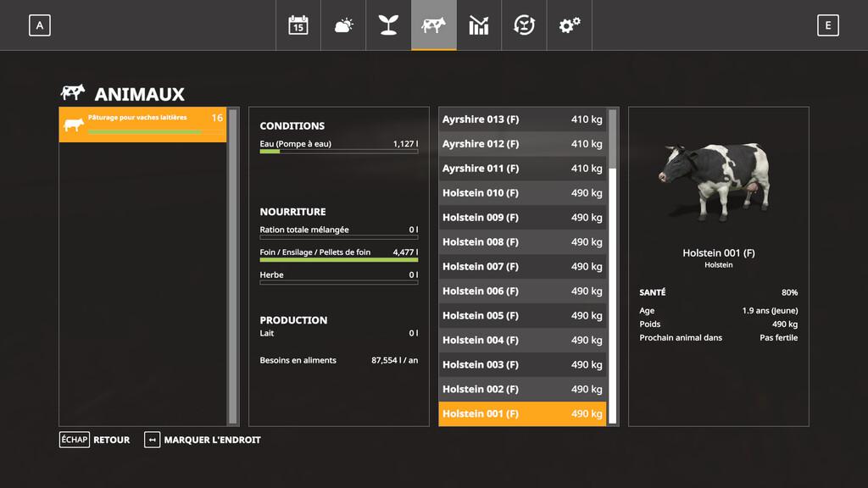The image size is (868, 488).
Task: Click the Holstein cow preview image
Action: [x=718, y=180]
